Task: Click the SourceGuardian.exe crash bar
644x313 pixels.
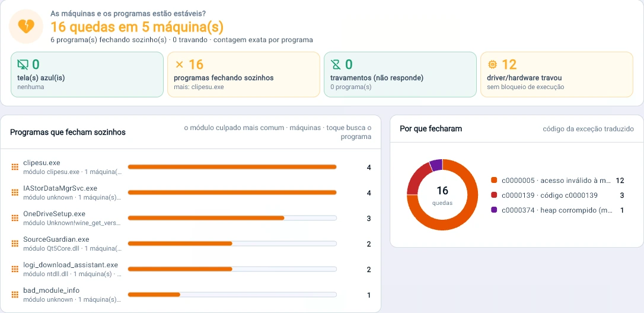Action: tap(232, 244)
